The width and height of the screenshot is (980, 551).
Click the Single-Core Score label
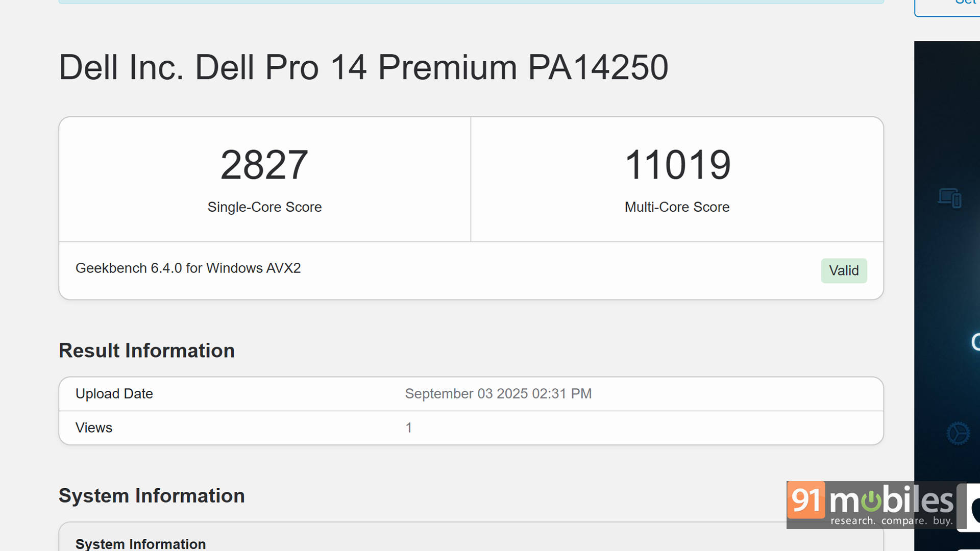[264, 207]
